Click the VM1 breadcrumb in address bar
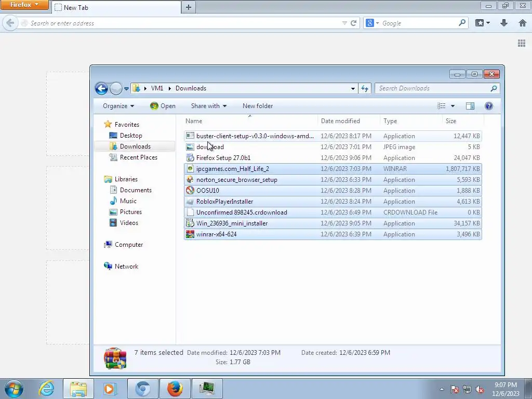This screenshot has height=399, width=532. [x=157, y=88]
